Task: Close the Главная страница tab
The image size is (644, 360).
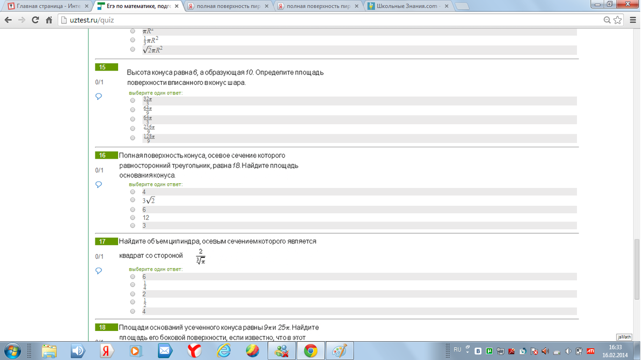Action: (x=86, y=6)
